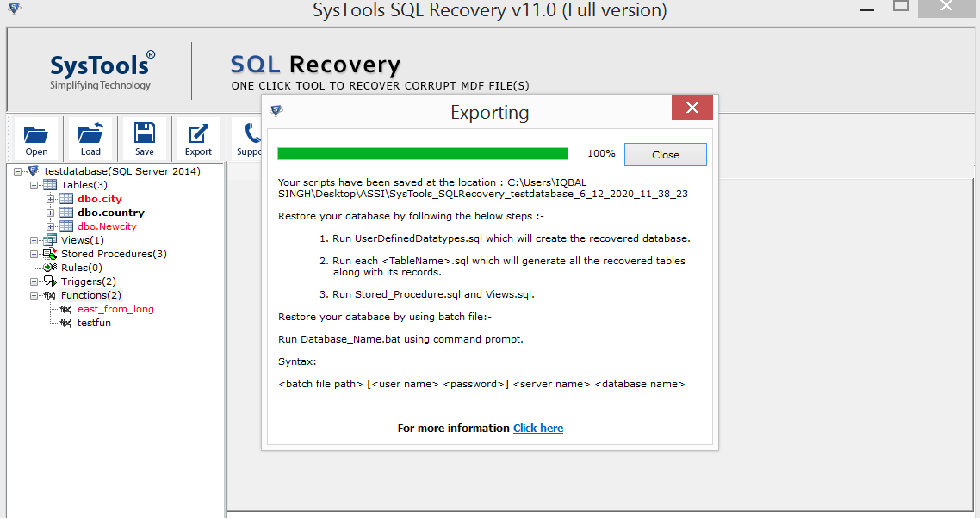The width and height of the screenshot is (980, 519).
Task: Collapse the Tables(3) node
Action: (x=34, y=184)
